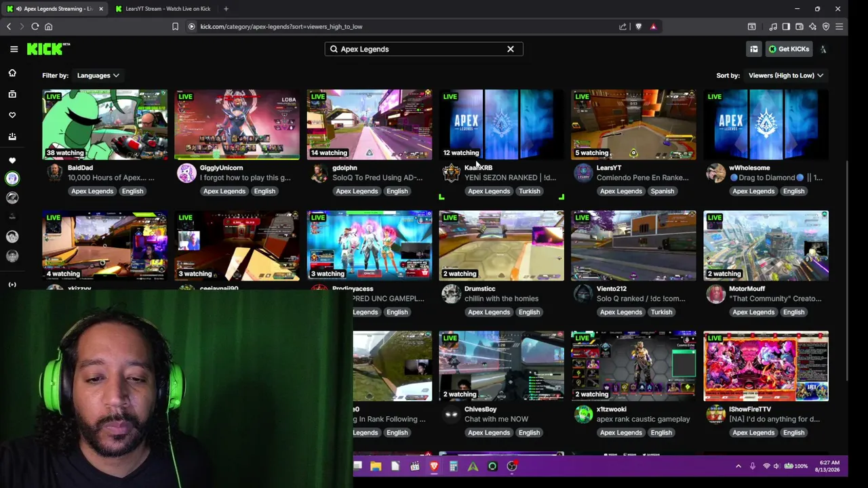Close the Apex Legends Streaming tab
The image size is (868, 488).
click(x=101, y=9)
